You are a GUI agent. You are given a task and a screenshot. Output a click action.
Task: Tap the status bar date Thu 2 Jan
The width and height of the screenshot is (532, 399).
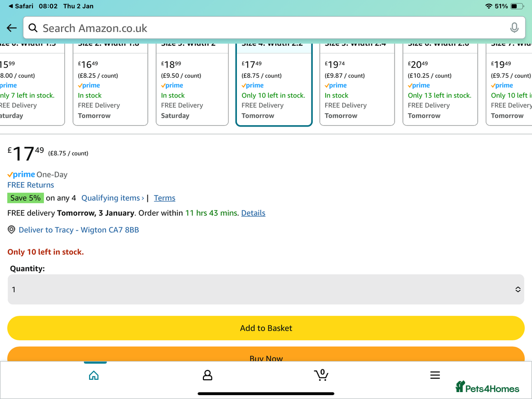click(x=78, y=6)
